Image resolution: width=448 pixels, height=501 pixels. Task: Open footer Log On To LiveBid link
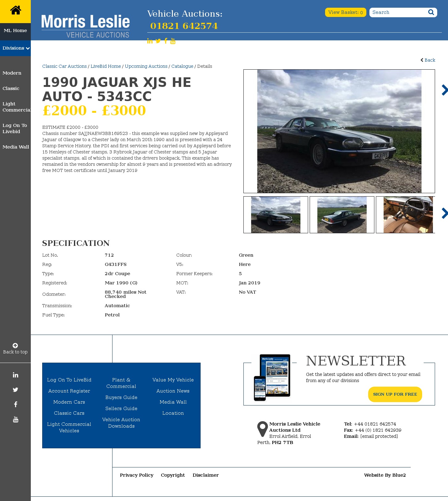click(69, 380)
